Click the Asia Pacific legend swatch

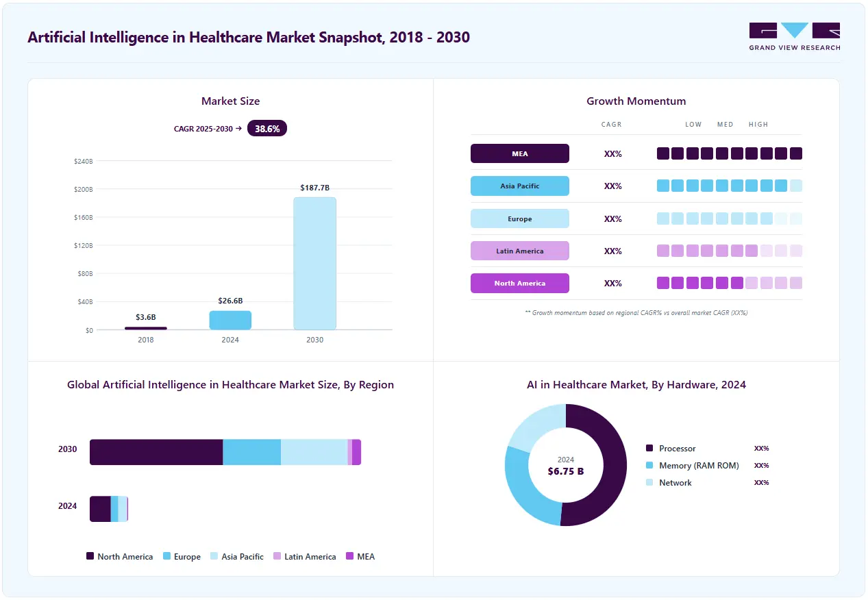pyautogui.click(x=214, y=556)
